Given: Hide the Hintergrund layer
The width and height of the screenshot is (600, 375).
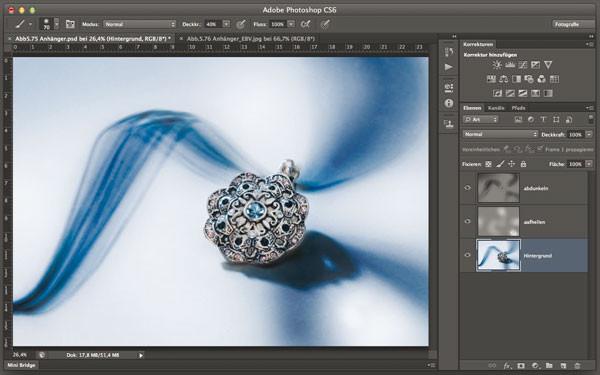Looking at the screenshot, I should [x=468, y=255].
